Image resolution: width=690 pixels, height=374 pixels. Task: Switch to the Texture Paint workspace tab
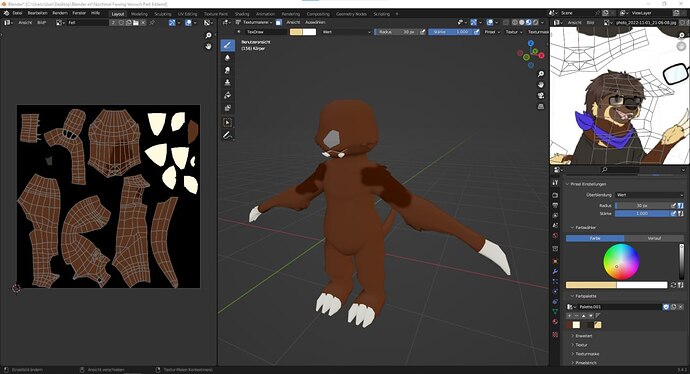(x=216, y=14)
